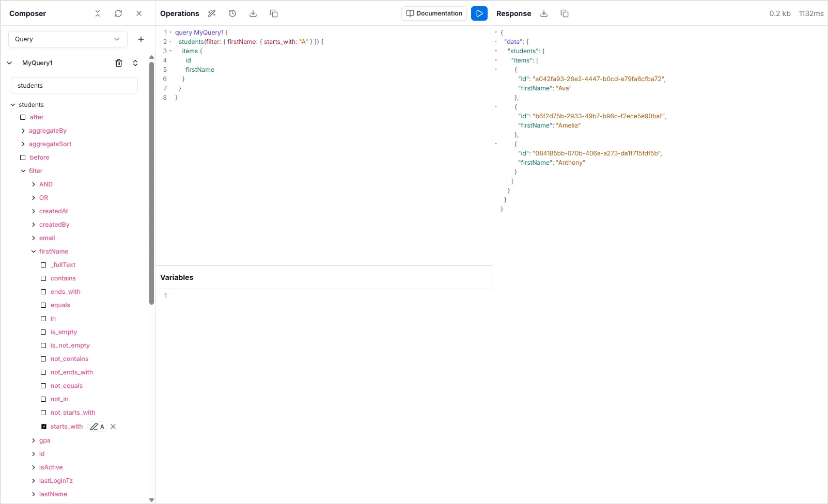Viewport: 828px width, 504px height.
Task: Expand the aggregateBy tree item
Action: click(23, 131)
